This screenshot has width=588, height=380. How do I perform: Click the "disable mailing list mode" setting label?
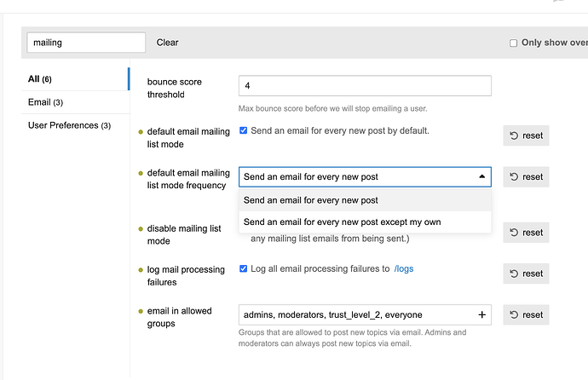[184, 234]
